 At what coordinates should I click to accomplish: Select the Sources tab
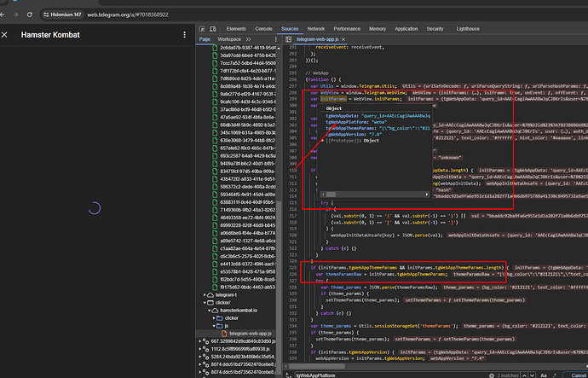point(290,29)
